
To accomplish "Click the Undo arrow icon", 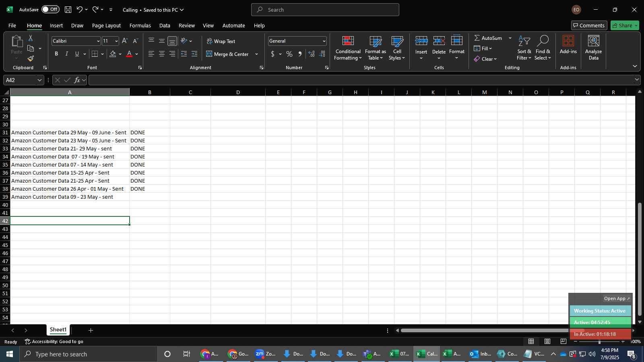I will [79, 10].
